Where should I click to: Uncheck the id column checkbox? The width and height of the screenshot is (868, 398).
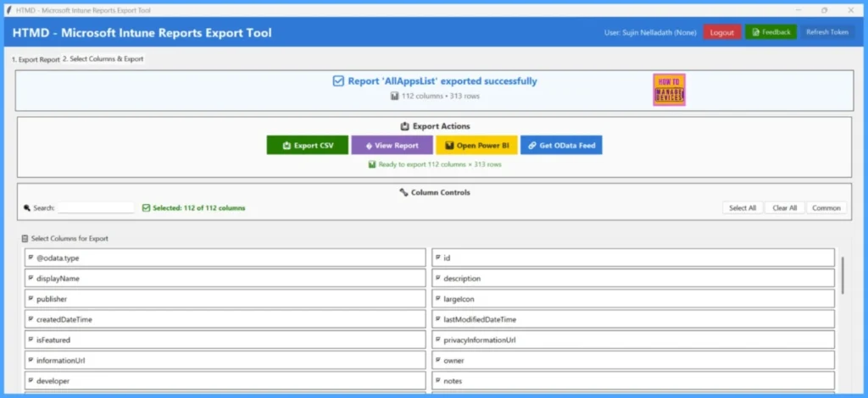tap(438, 257)
